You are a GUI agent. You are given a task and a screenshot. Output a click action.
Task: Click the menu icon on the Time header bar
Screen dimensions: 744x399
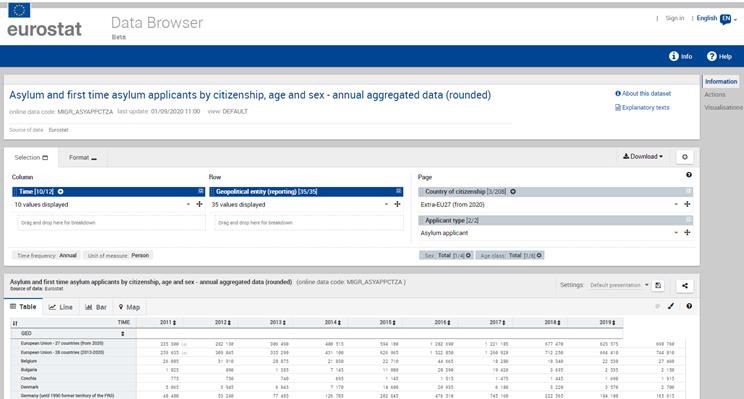point(201,191)
